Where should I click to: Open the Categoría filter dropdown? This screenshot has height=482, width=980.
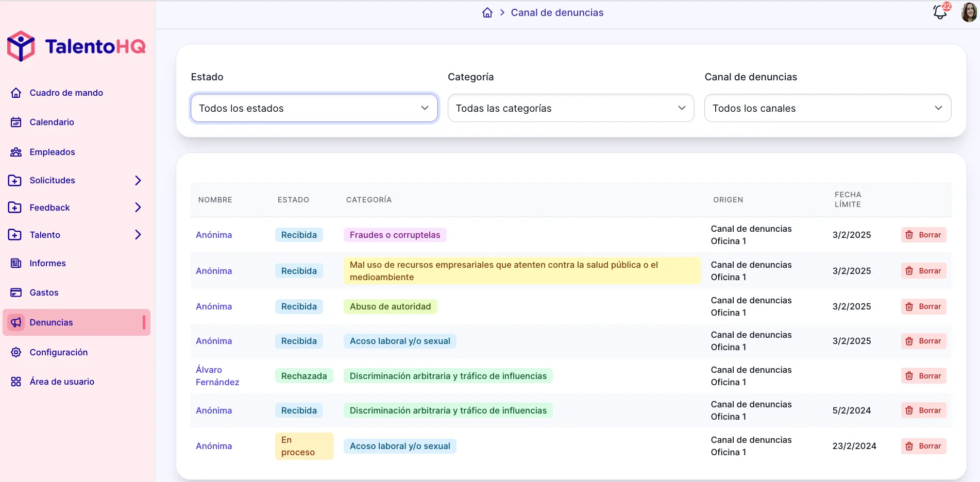[x=570, y=108]
